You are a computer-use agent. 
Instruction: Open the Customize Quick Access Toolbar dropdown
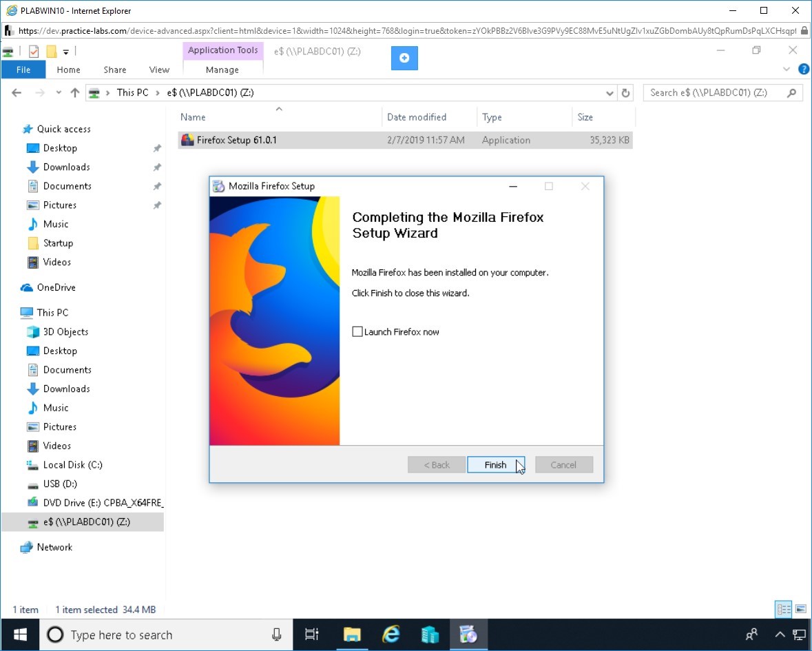65,52
